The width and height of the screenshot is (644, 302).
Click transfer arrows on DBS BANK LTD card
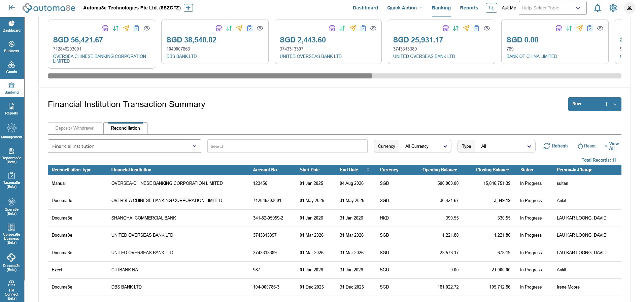229,28
